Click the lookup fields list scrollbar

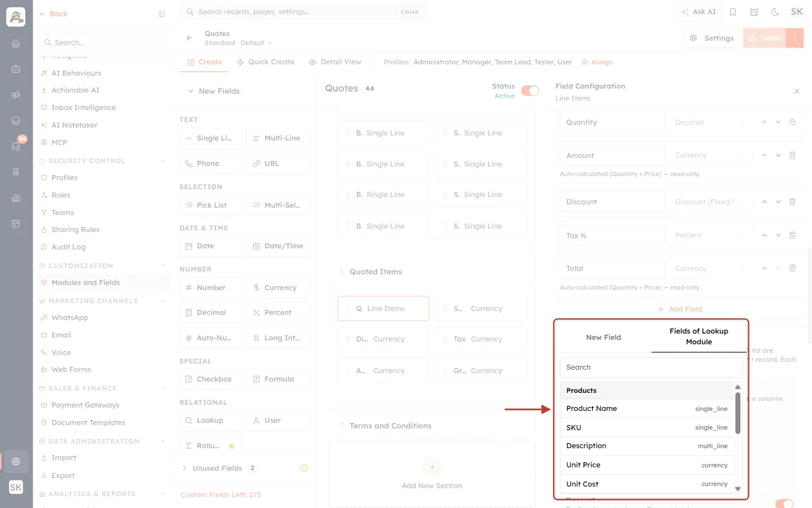[x=738, y=414]
